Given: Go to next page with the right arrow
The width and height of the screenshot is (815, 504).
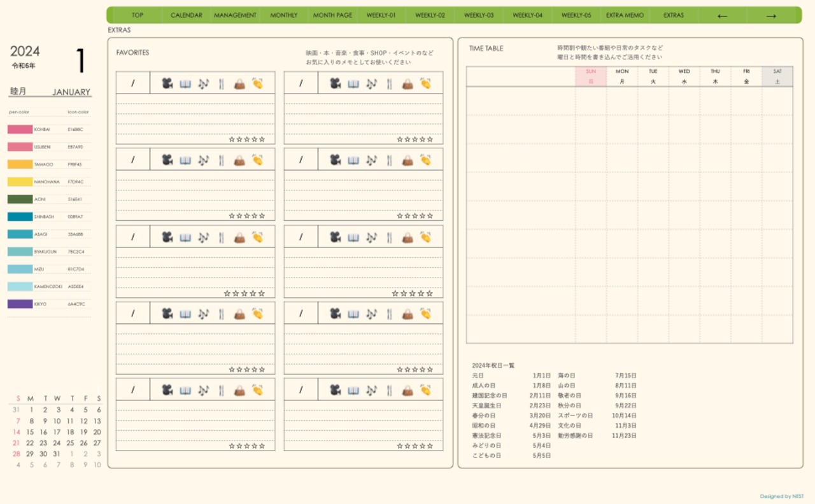Looking at the screenshot, I should click(770, 15).
